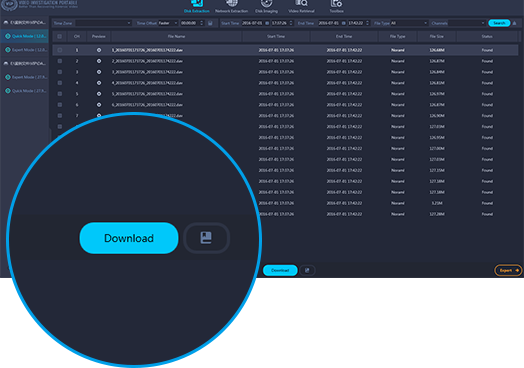Select file name starting with 4_2016

point(147,83)
